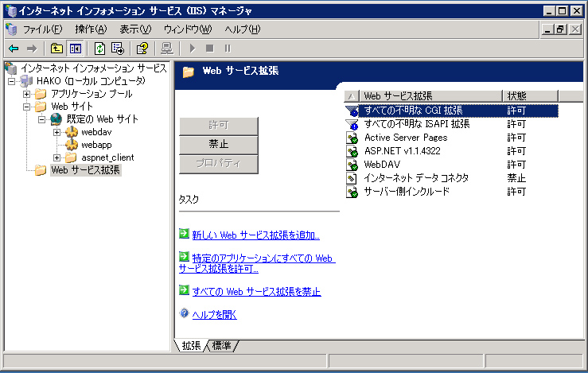Click the filter icon of すべての不明な CGI 拡張
588x373 pixels.
[352, 111]
